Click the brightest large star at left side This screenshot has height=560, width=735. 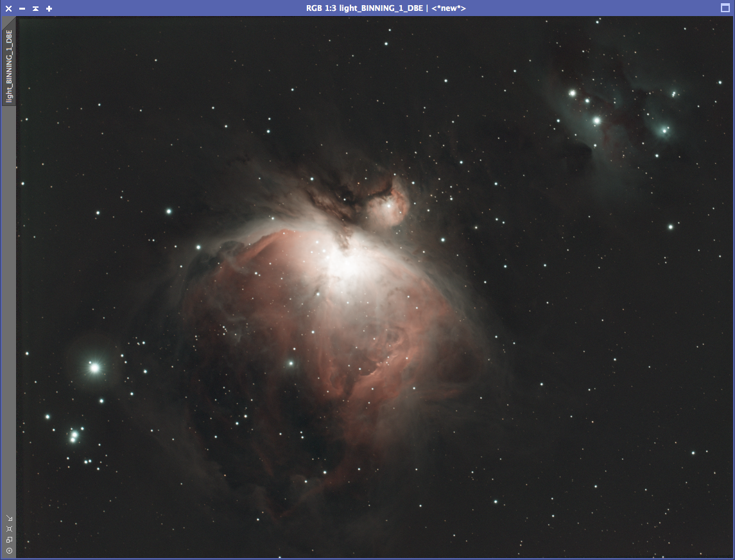95,367
